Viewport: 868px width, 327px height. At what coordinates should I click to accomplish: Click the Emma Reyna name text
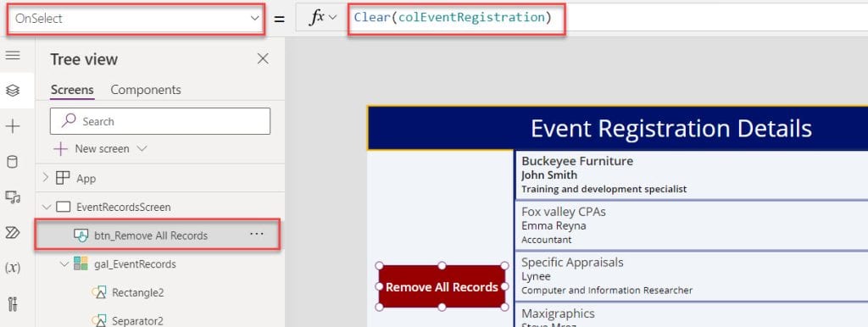pyautogui.click(x=554, y=225)
